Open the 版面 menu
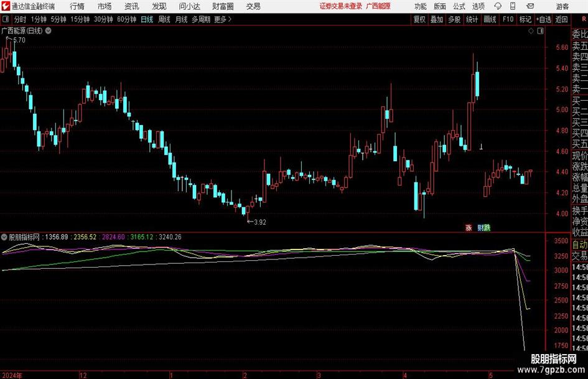This screenshot has height=379, width=588. coord(440,6)
